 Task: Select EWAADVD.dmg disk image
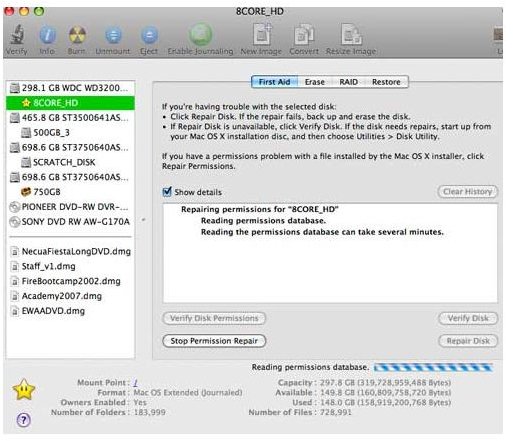pos(71,311)
